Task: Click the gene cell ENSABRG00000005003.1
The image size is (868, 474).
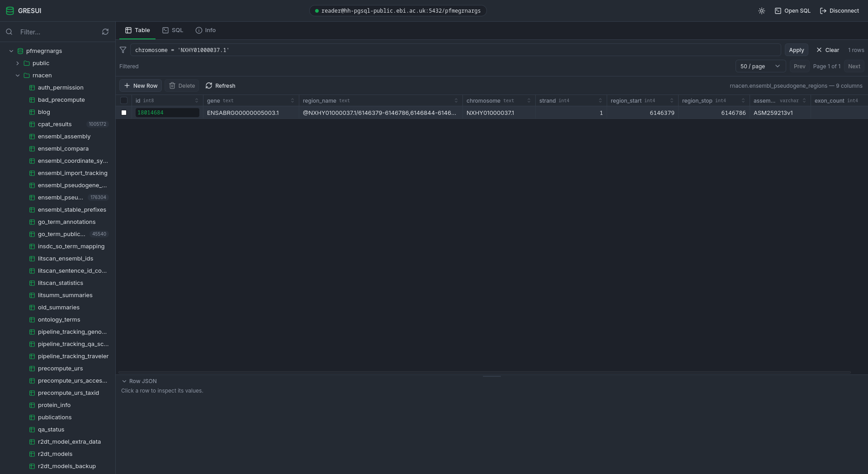Action: pyautogui.click(x=251, y=113)
